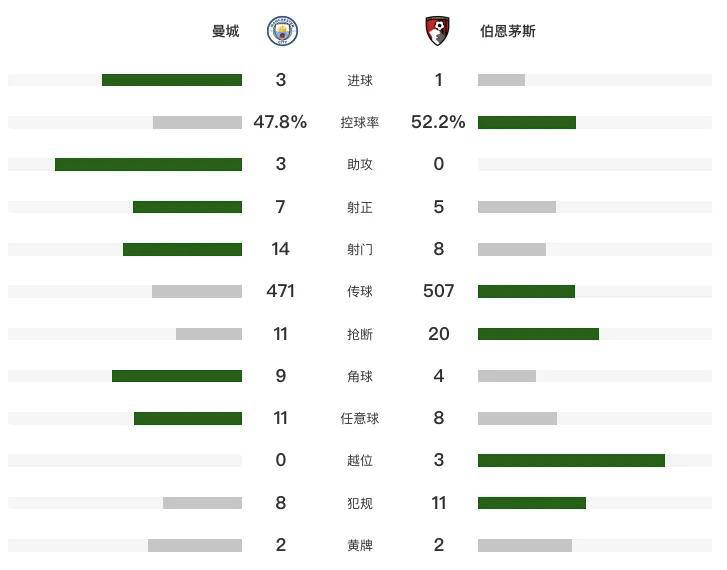Click Manchester City's 471 passes value
The width and height of the screenshot is (727, 570).
tap(280, 291)
